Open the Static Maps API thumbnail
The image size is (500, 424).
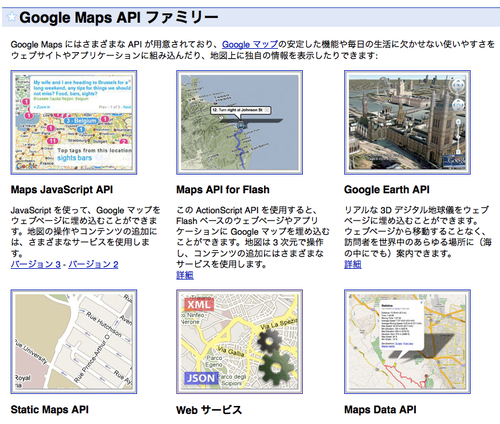pyautogui.click(x=74, y=342)
